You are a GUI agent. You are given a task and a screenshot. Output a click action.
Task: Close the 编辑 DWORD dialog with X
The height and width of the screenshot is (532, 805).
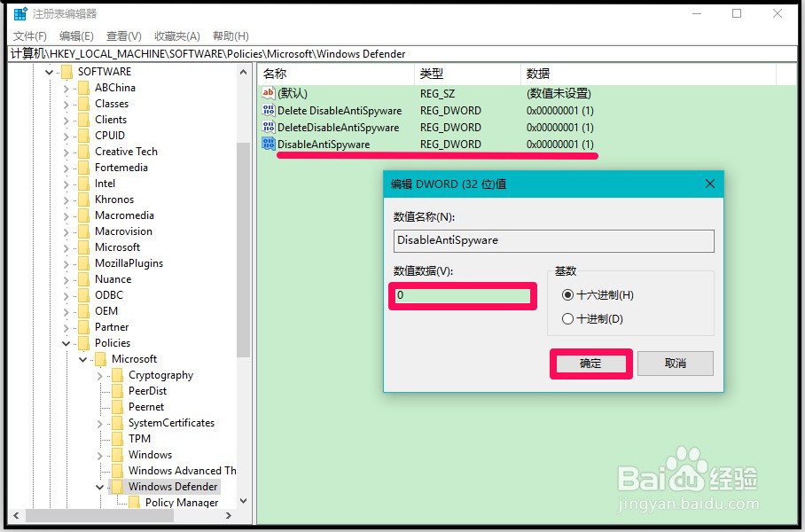point(709,184)
